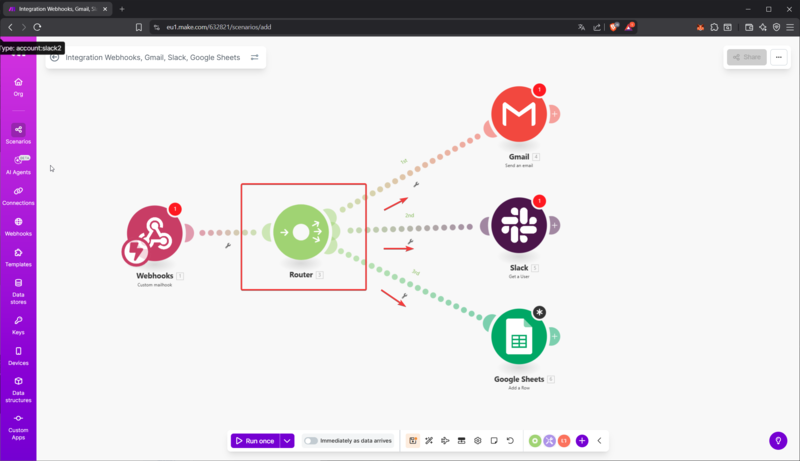
Task: Open the three-dot more options menu
Action: tap(779, 57)
